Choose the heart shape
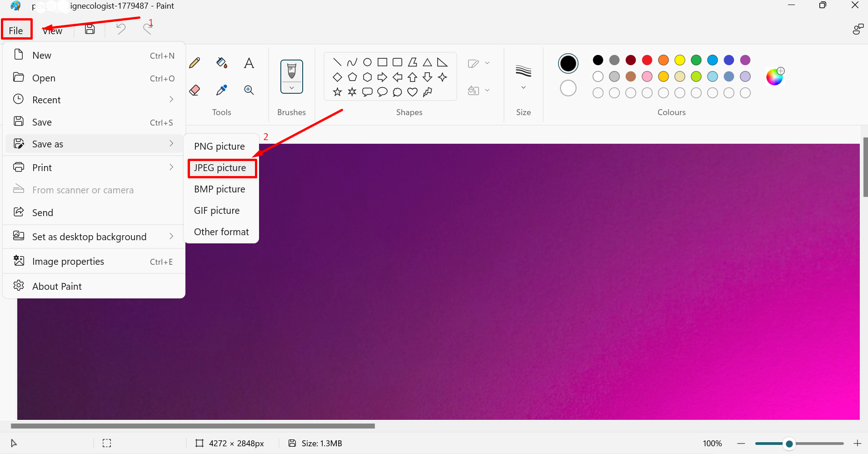This screenshot has height=454, width=868. point(412,92)
